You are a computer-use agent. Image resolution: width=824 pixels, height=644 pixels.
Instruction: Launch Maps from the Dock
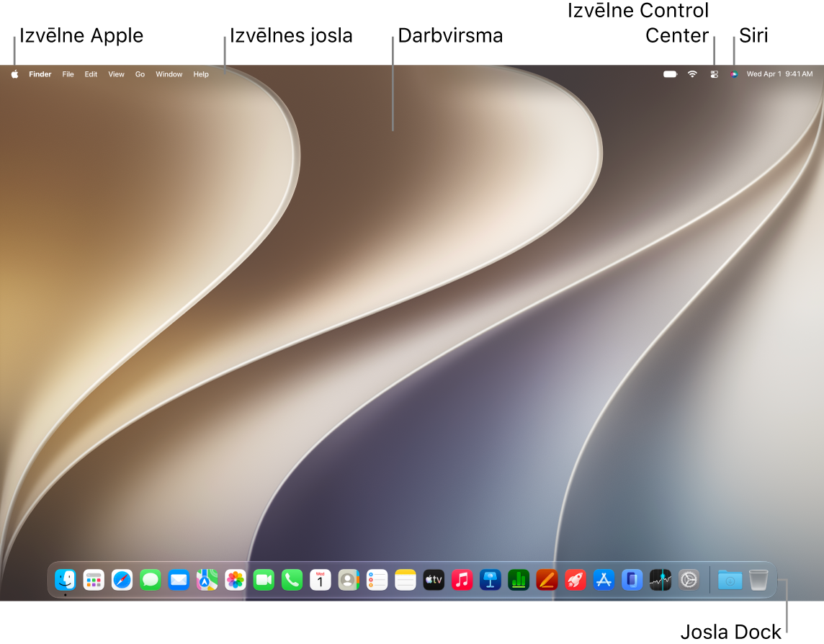click(x=207, y=580)
